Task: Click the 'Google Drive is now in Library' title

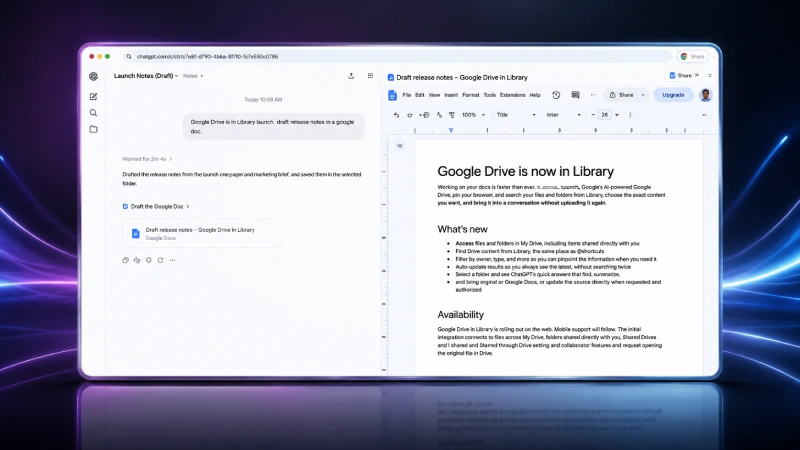Action: pos(526,171)
